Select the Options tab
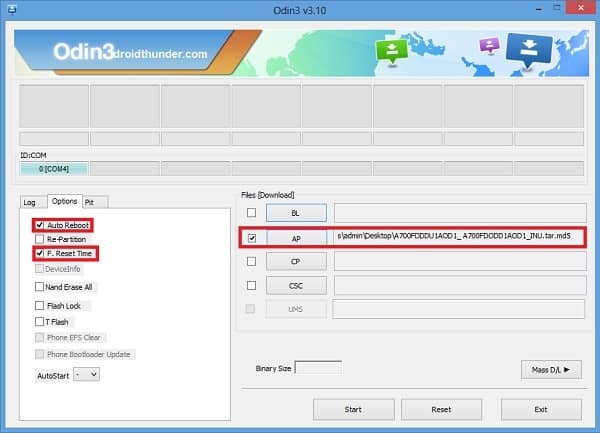The width and height of the screenshot is (600, 433). tap(65, 201)
